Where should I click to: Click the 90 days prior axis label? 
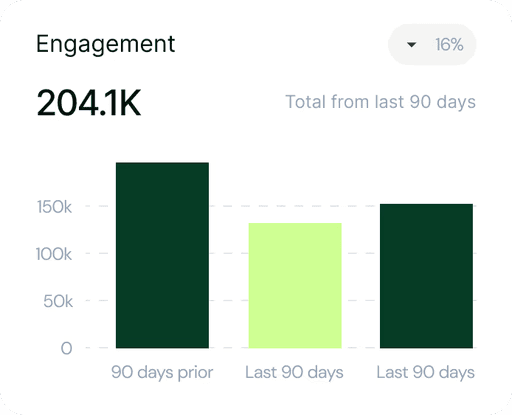coord(162,372)
